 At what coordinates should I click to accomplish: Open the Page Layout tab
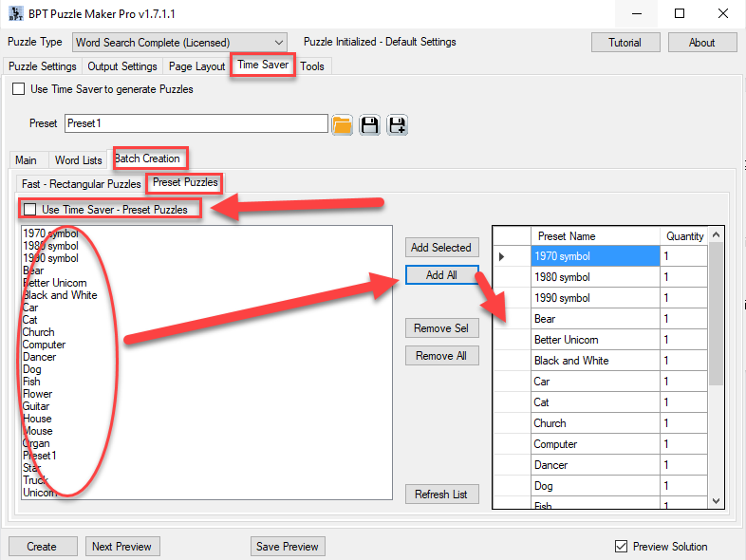pos(196,66)
